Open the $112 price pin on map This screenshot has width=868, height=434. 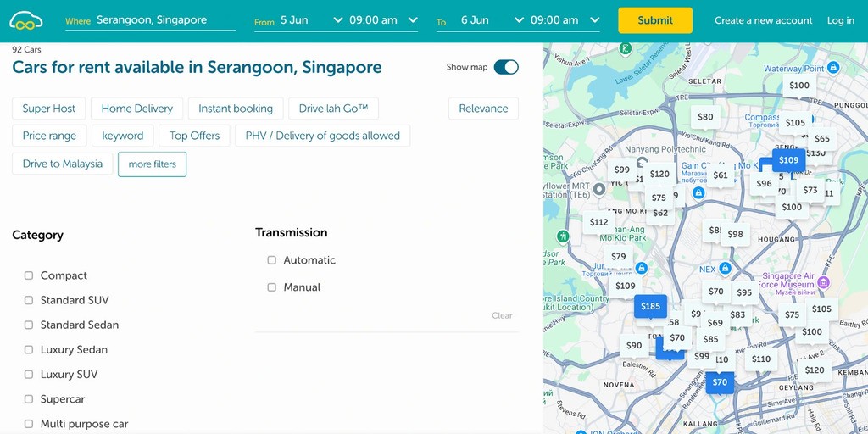(x=598, y=222)
